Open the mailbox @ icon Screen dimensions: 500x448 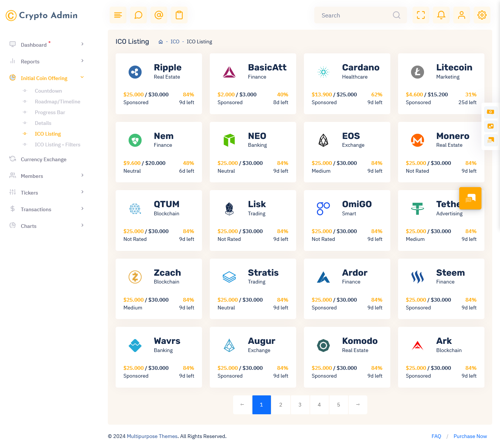point(159,15)
